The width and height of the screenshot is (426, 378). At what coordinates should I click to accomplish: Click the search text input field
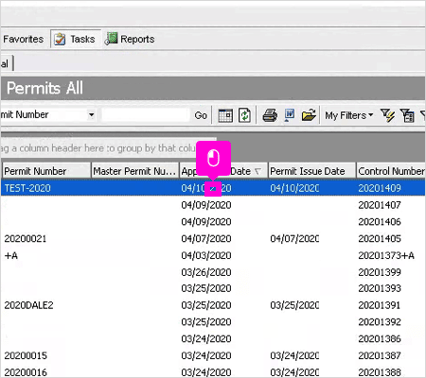(146, 115)
